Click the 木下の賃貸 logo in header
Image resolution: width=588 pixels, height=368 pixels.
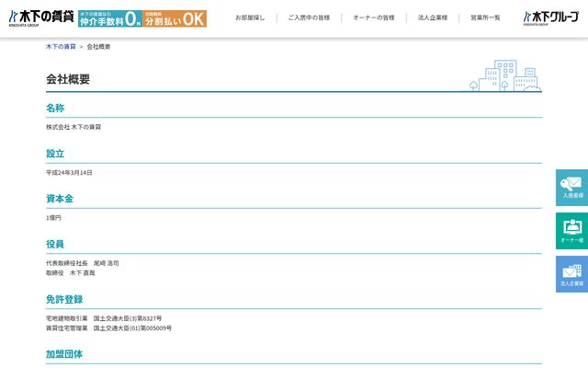coord(41,18)
